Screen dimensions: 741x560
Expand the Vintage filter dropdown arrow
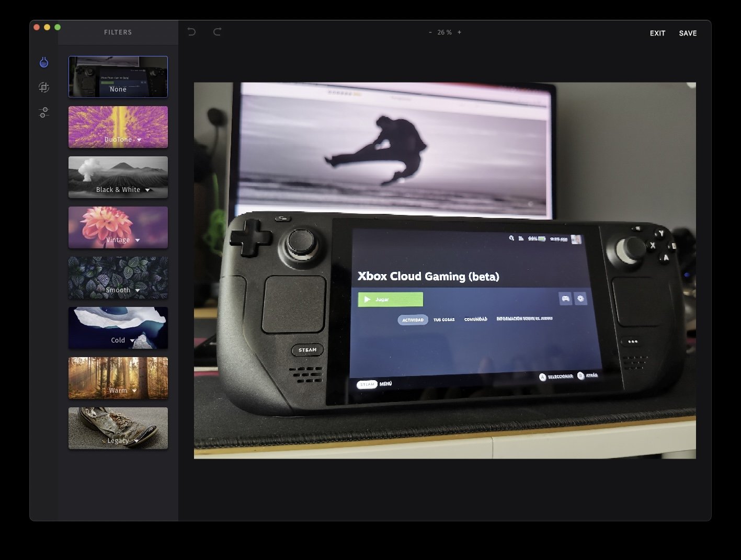[x=138, y=241]
